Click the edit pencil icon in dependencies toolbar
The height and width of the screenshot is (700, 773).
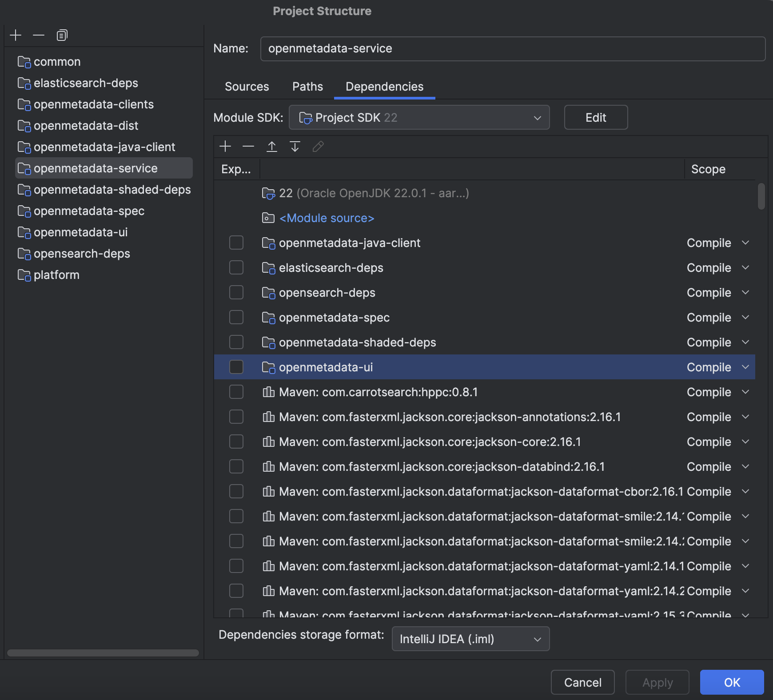(318, 147)
